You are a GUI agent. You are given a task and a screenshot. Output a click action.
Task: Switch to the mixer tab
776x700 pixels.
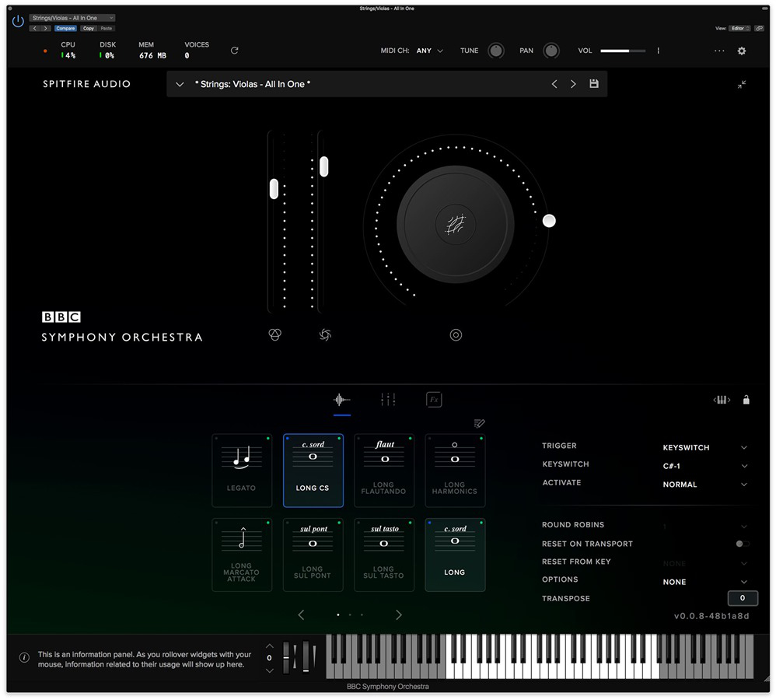[388, 400]
